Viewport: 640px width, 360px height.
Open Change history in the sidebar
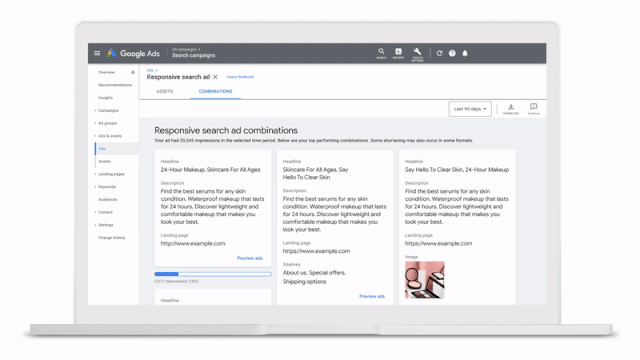click(x=112, y=238)
